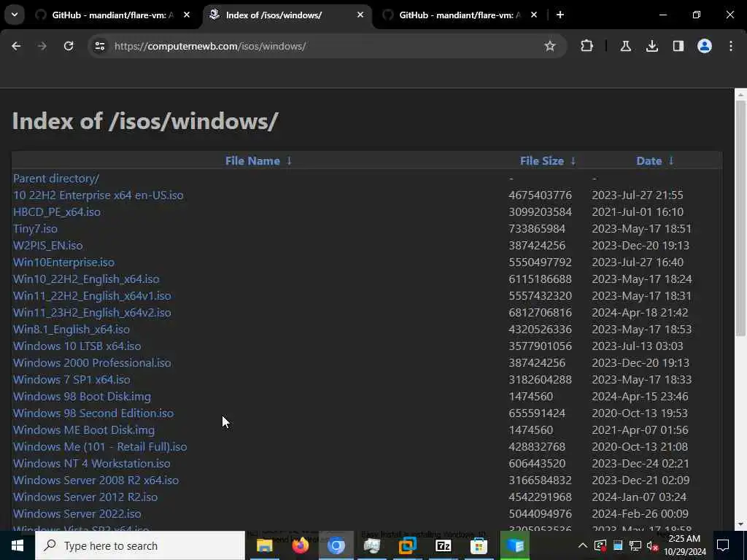Open Windows Server 2012 R2.iso link
747x560 pixels.
click(x=85, y=497)
